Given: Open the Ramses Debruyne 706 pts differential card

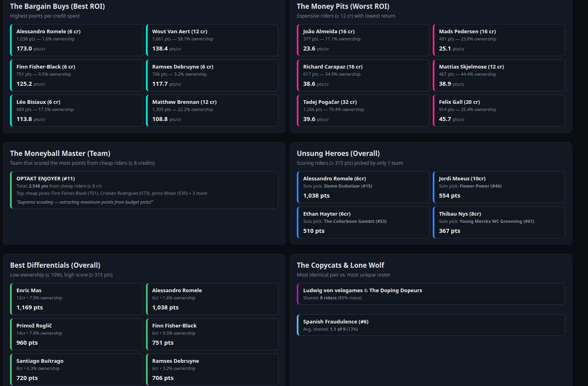Looking at the screenshot, I should (x=212, y=370).
